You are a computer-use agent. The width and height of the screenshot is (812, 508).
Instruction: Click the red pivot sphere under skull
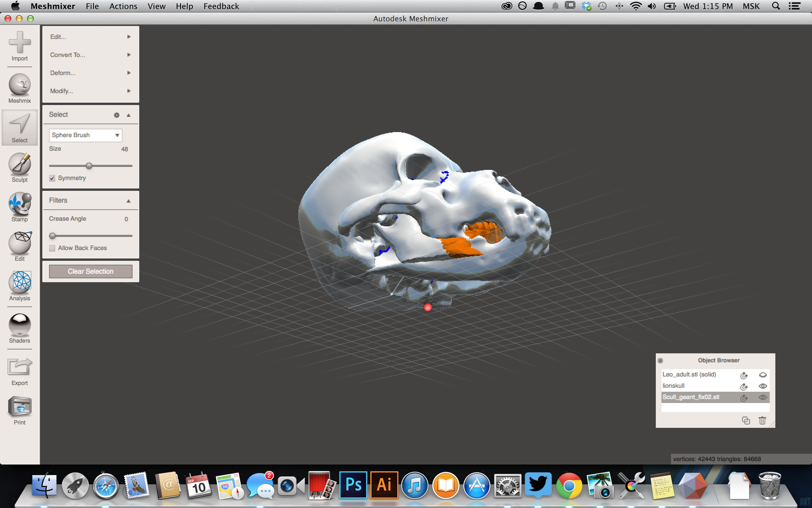427,307
